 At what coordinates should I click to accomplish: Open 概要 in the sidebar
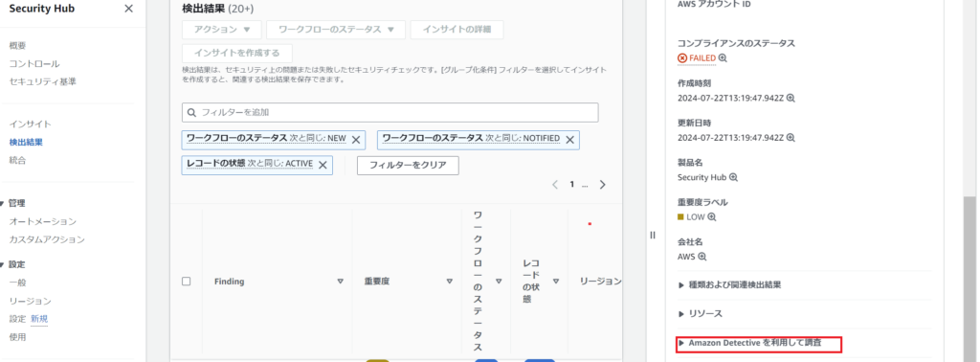pyautogui.click(x=17, y=46)
